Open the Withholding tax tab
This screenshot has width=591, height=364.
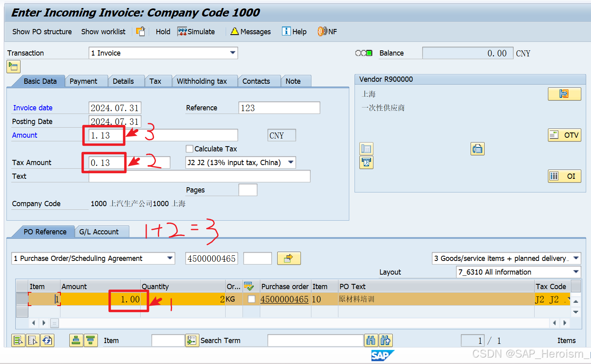202,81
